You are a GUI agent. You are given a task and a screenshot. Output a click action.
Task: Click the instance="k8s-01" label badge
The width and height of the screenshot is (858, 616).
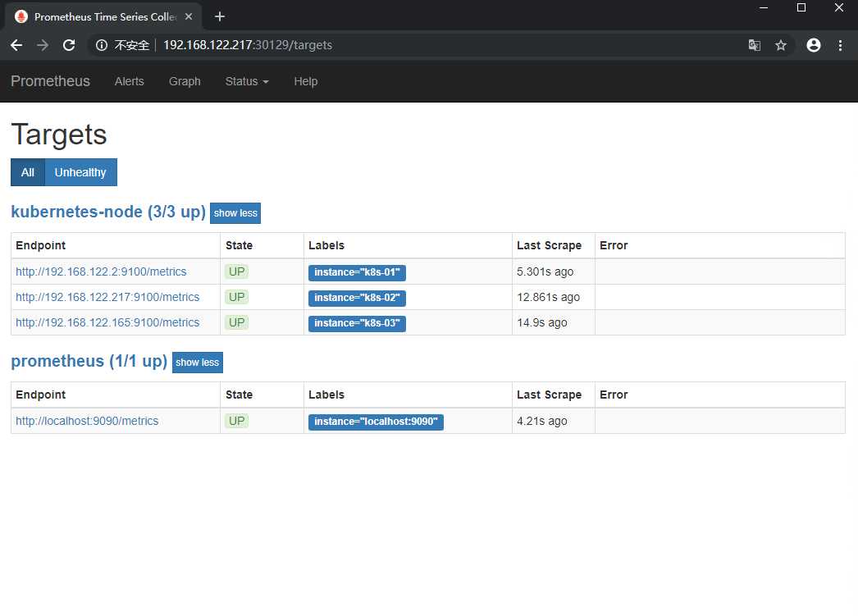[x=357, y=272]
